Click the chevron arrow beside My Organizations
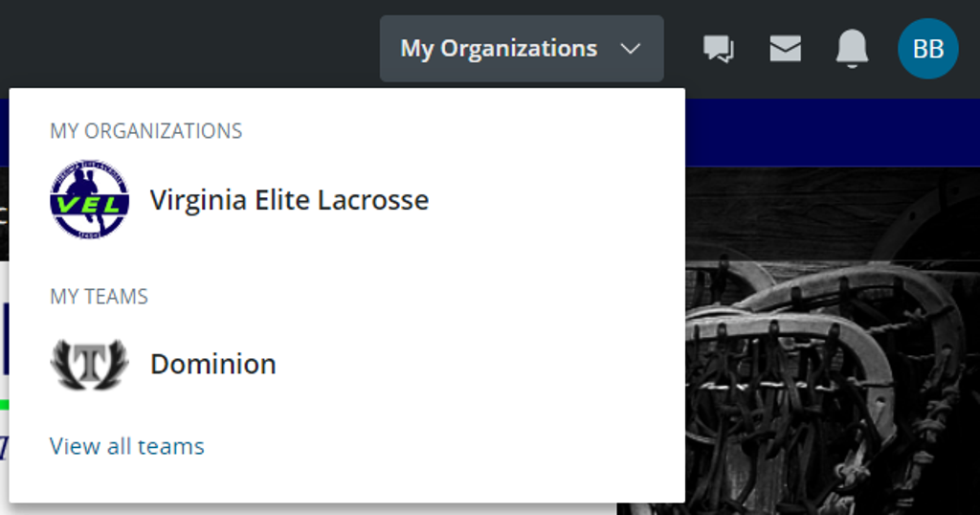Image resolution: width=980 pixels, height=515 pixels. [x=630, y=49]
